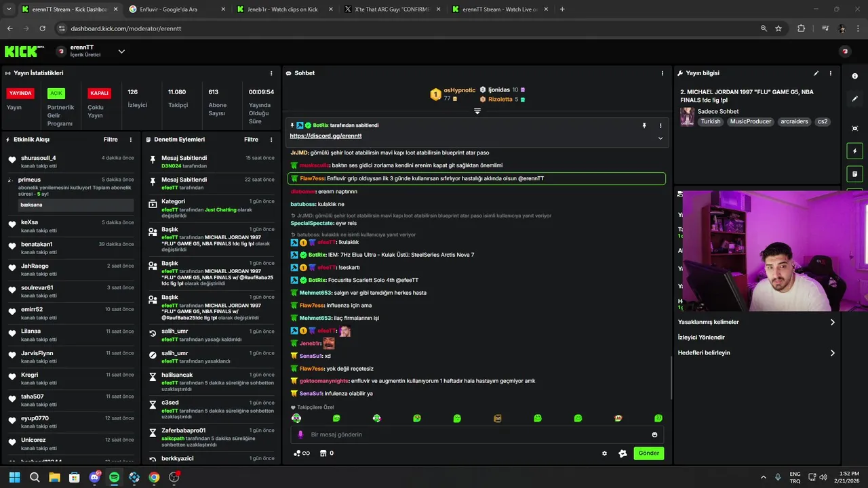This screenshot has height=488, width=868.
Task: Click the Sadece Sohbet category thumbnail
Action: tap(688, 117)
